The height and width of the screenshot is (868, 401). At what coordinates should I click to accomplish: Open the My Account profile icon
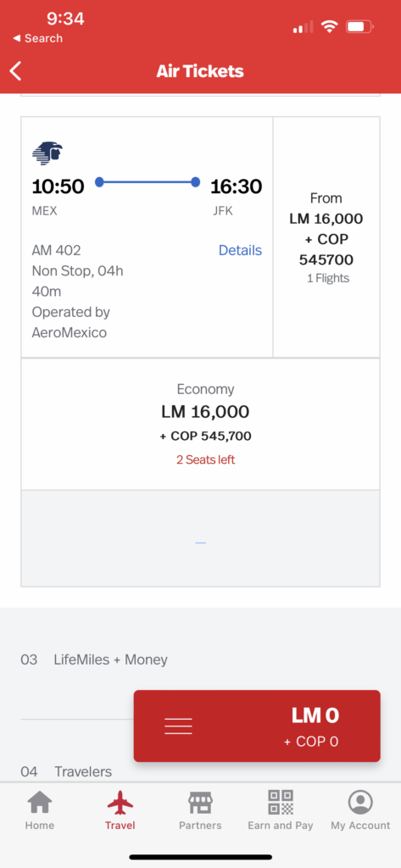click(360, 803)
